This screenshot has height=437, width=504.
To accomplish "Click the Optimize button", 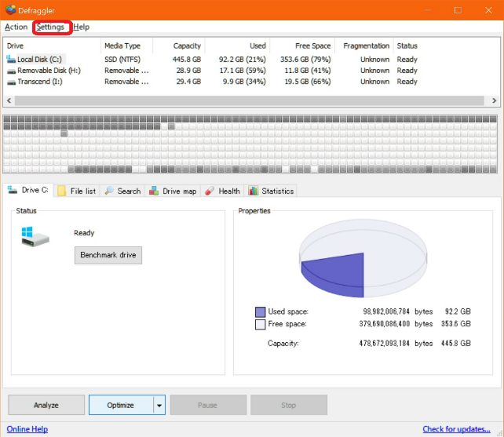I will coord(121,405).
